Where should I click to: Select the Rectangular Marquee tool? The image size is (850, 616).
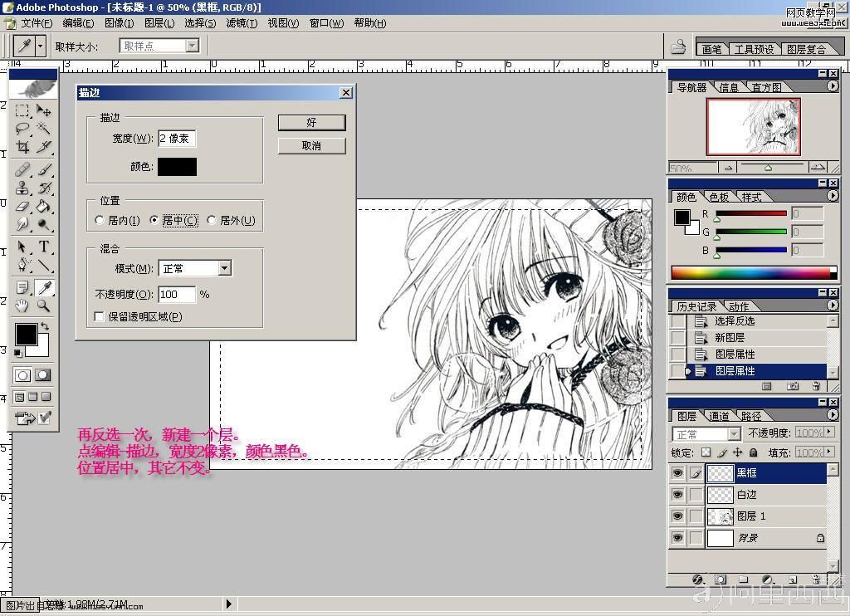(x=22, y=110)
